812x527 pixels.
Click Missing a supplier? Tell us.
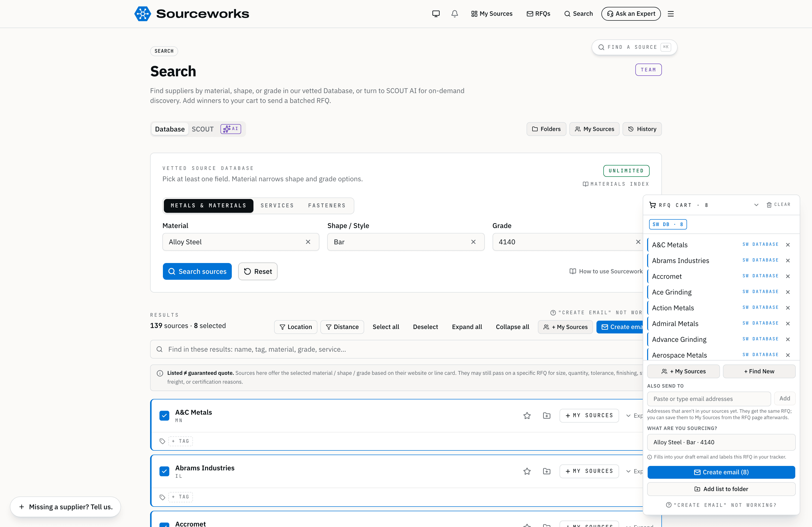tap(65, 507)
